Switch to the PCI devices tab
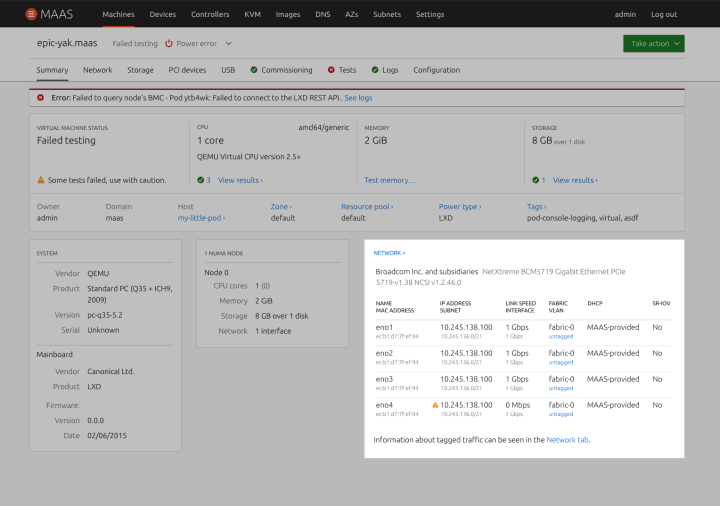Screen dimensions: 720x506 187,70
